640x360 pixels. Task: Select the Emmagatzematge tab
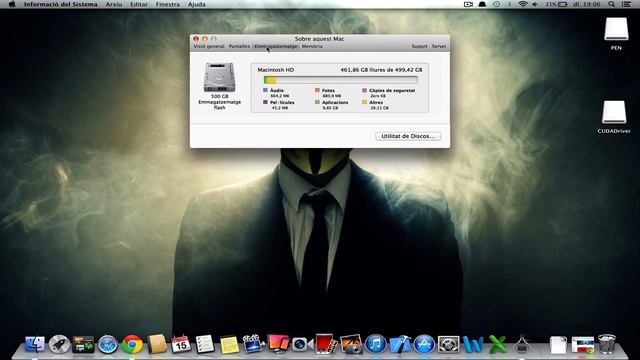point(276,46)
